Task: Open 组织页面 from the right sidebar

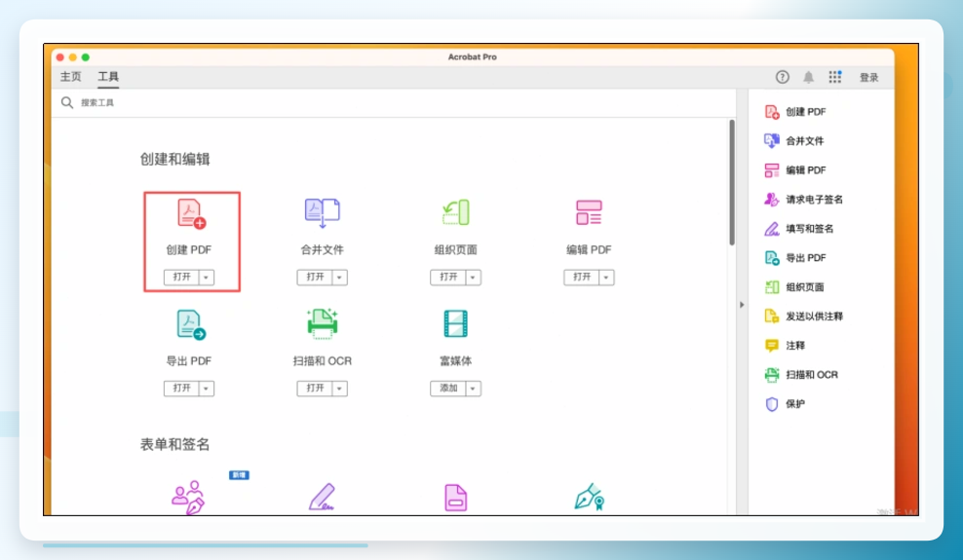Action: (794, 287)
